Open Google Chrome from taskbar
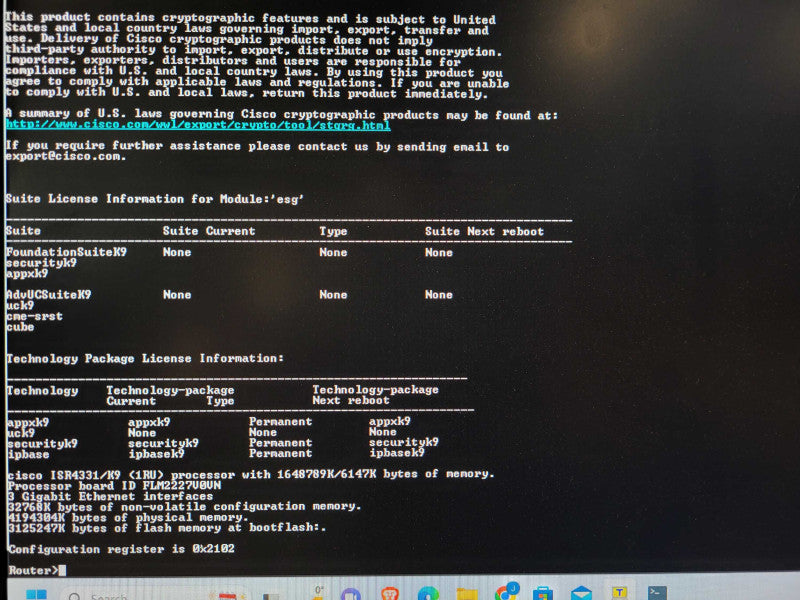This screenshot has width=800, height=600. coord(506,592)
